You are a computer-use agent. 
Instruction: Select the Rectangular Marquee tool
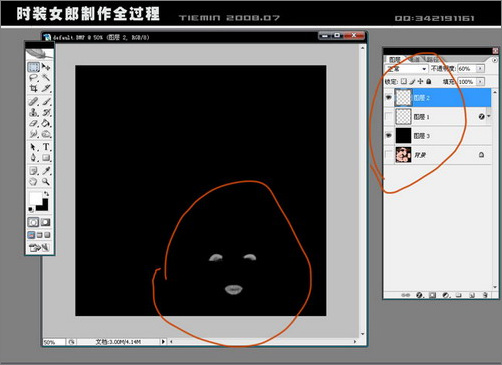coord(33,67)
